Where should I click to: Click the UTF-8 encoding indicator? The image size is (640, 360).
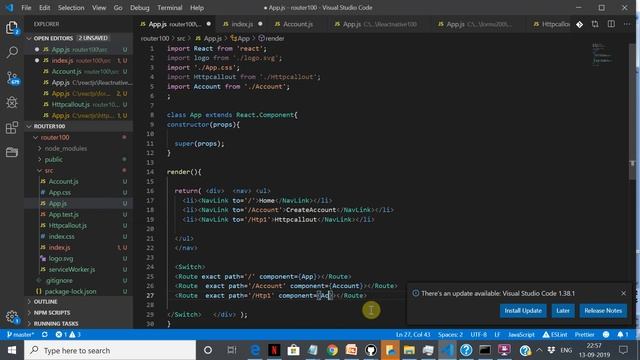pyautogui.click(x=478, y=334)
